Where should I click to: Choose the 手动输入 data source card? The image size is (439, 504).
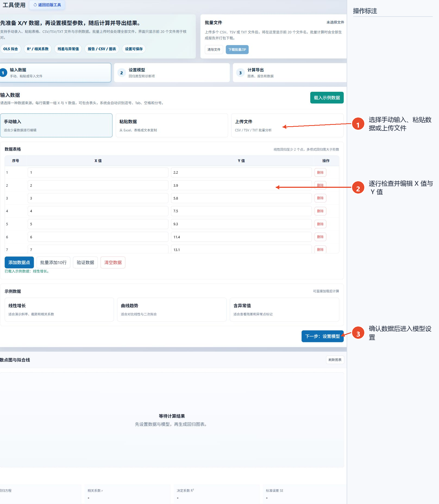pyautogui.click(x=56, y=125)
